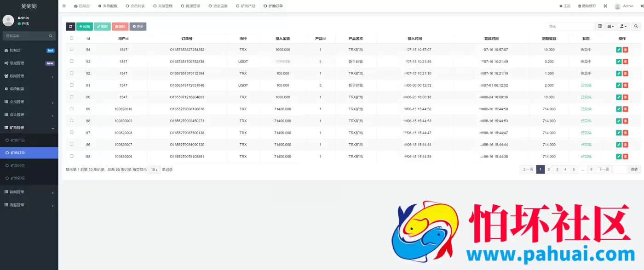Screen dimensions: 644x270
Task: Switch to the 提现管理 top tab
Action: click(190, 6)
